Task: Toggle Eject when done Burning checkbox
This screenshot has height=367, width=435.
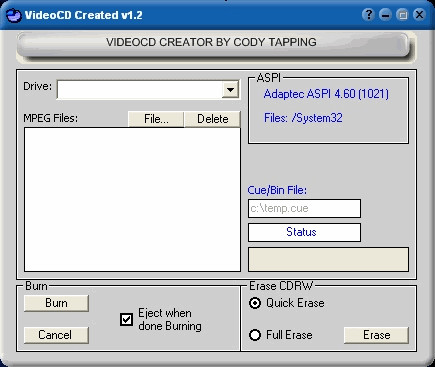Action: (x=126, y=319)
